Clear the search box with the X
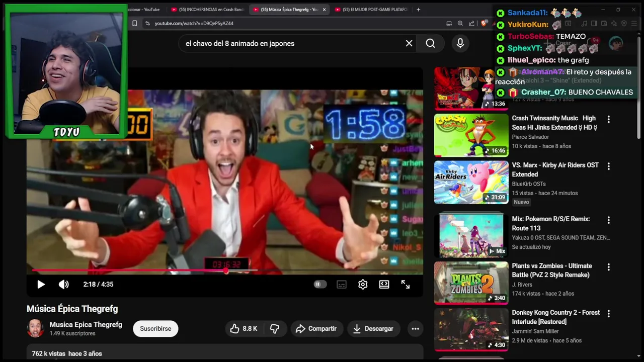Viewport: 644px width, 362px height. [409, 43]
